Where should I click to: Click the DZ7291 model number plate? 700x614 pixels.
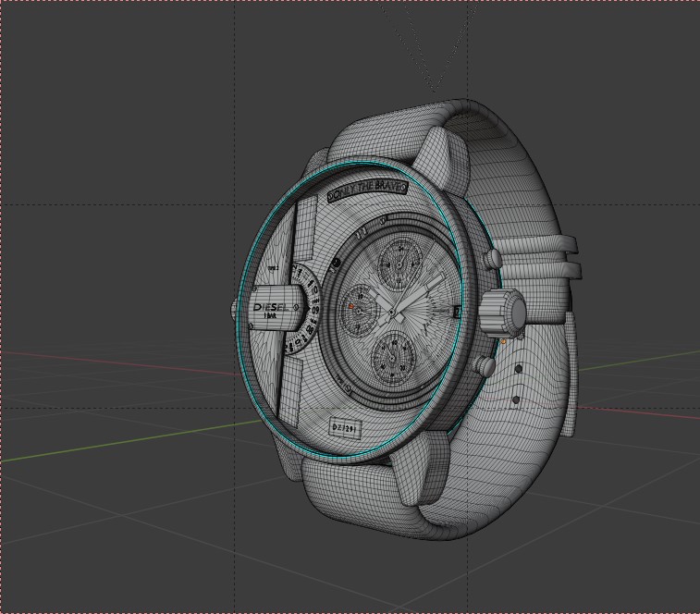click(x=345, y=427)
